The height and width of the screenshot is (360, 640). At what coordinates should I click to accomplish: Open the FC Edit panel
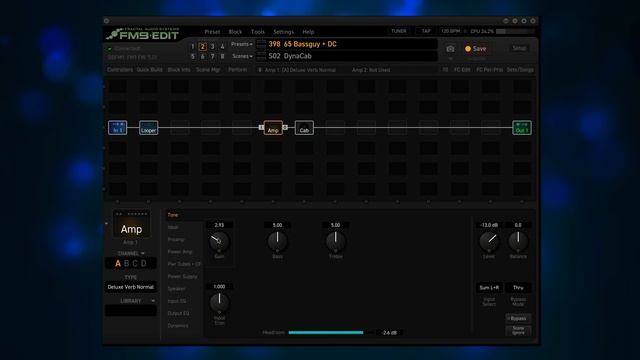pos(462,70)
